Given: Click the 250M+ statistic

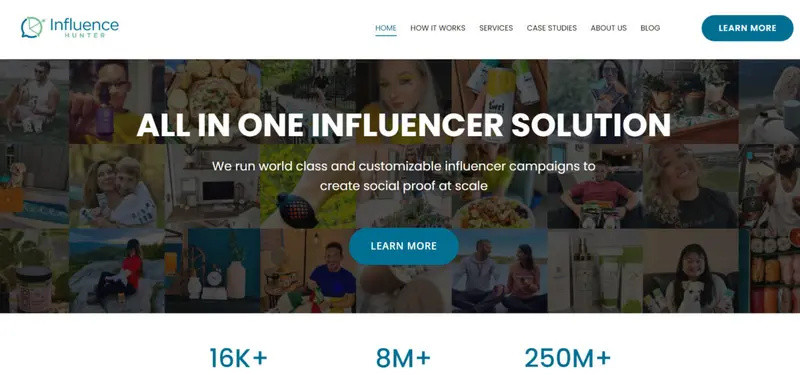Looking at the screenshot, I should point(567,358).
